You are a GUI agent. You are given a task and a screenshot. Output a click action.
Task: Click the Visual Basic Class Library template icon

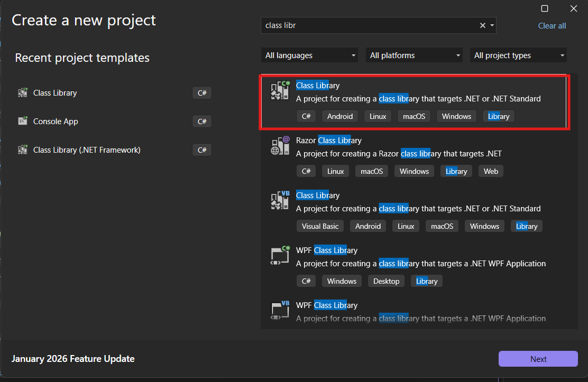280,200
